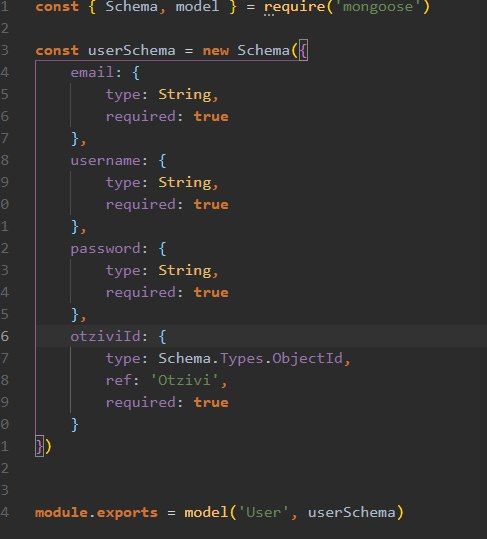Viewport: 487px width, 539px height.
Task: Click userSchema argument in the model call
Action: 352,513
